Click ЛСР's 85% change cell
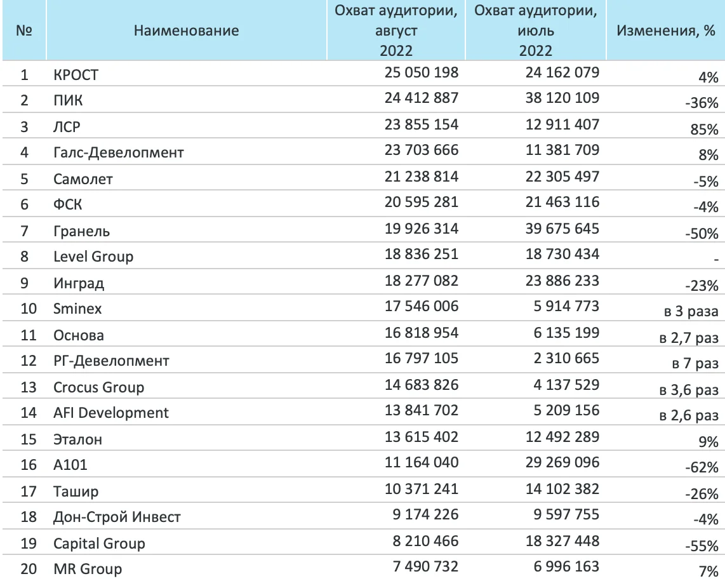 (705, 130)
